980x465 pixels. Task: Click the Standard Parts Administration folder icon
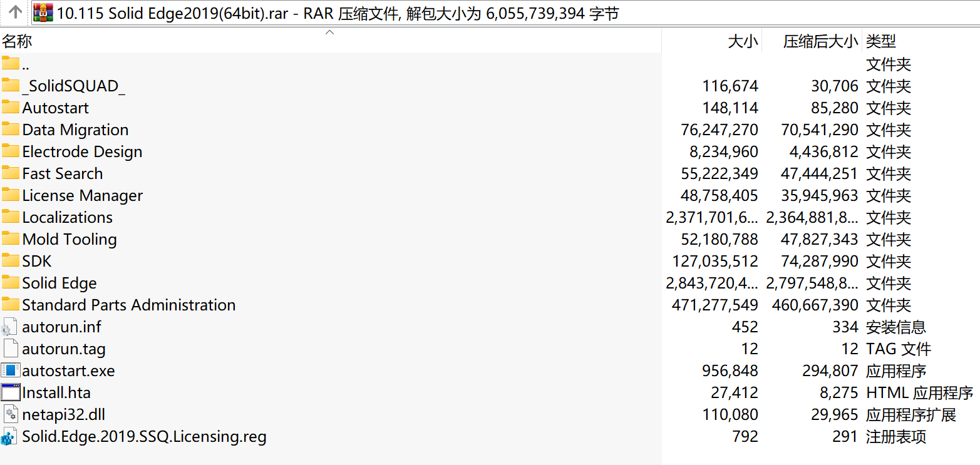(x=11, y=305)
